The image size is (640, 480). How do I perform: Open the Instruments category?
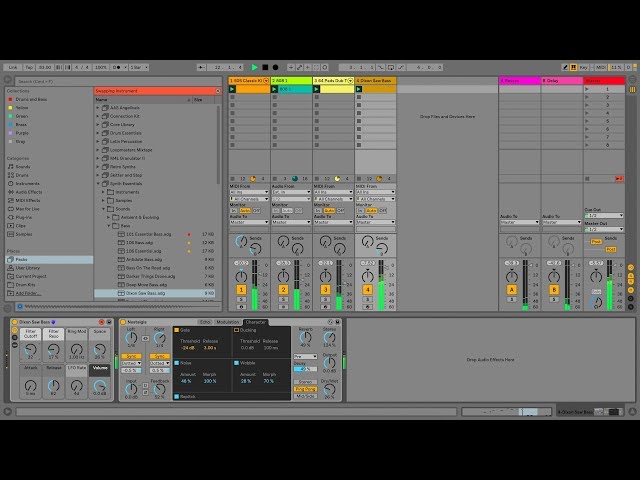(27, 184)
